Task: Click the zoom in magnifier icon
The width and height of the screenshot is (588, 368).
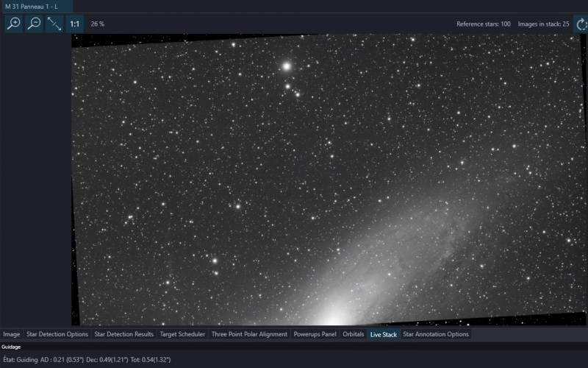Action: tap(14, 24)
